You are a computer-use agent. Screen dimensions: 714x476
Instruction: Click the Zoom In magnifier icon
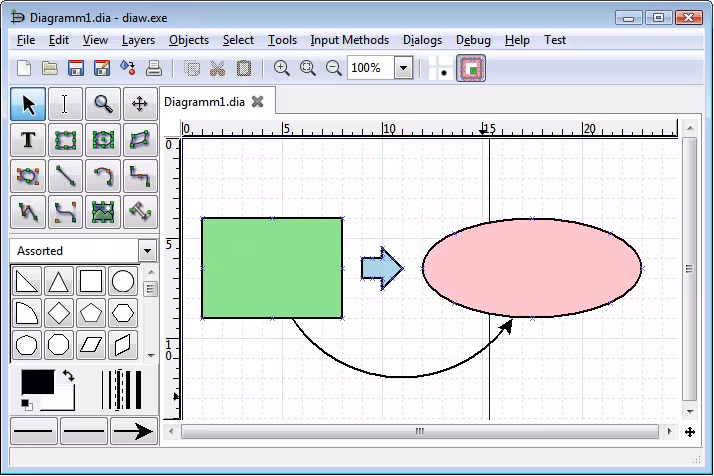click(281, 68)
